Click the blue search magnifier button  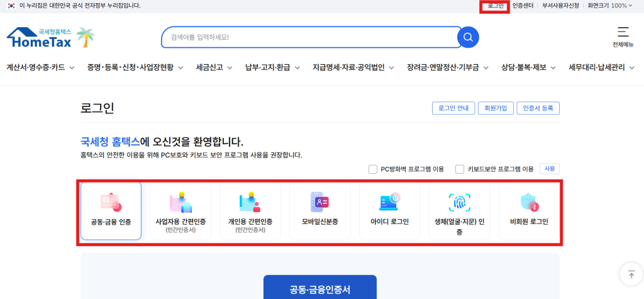point(468,37)
